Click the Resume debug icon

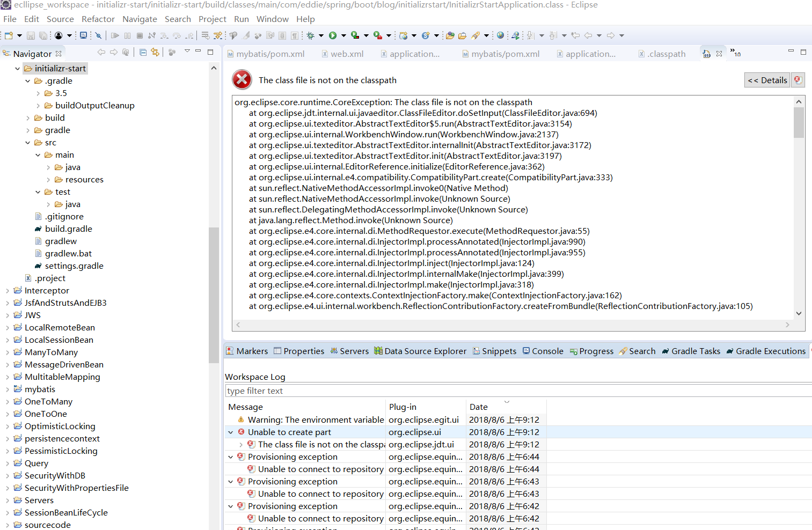point(115,35)
